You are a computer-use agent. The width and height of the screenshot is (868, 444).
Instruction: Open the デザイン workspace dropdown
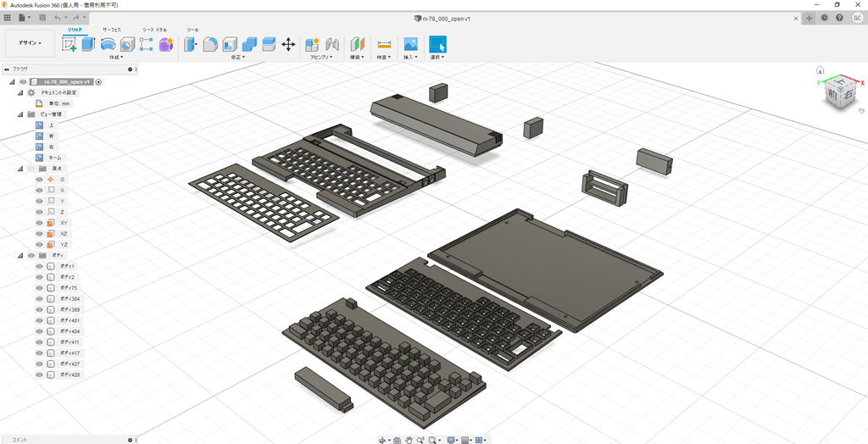(x=30, y=42)
